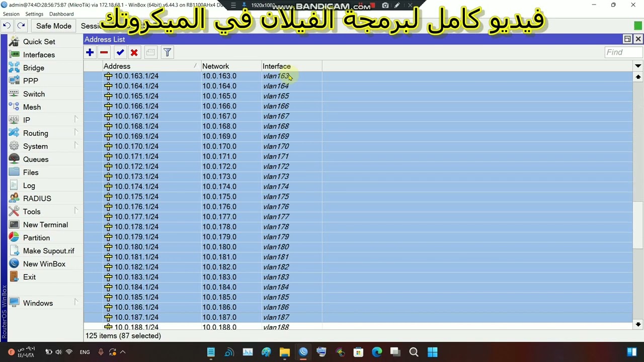Launch New WinBox from the sidebar
The height and width of the screenshot is (362, 644).
tap(44, 264)
